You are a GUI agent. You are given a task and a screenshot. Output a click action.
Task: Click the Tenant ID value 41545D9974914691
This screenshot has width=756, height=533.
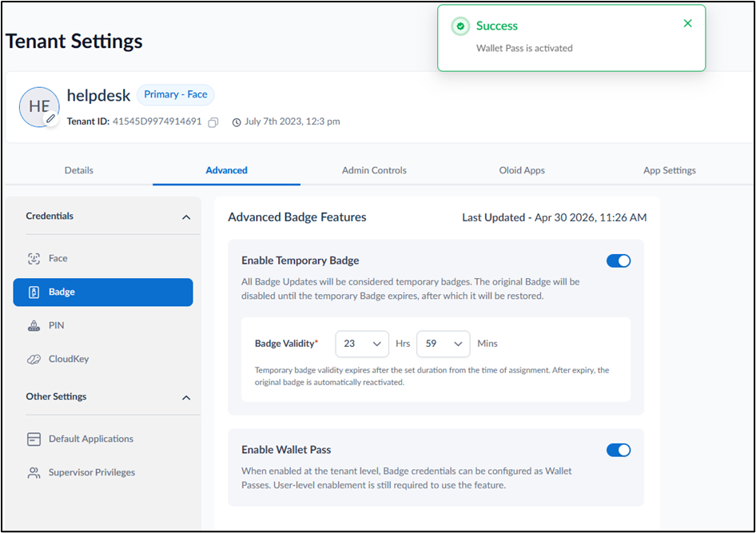(x=157, y=121)
